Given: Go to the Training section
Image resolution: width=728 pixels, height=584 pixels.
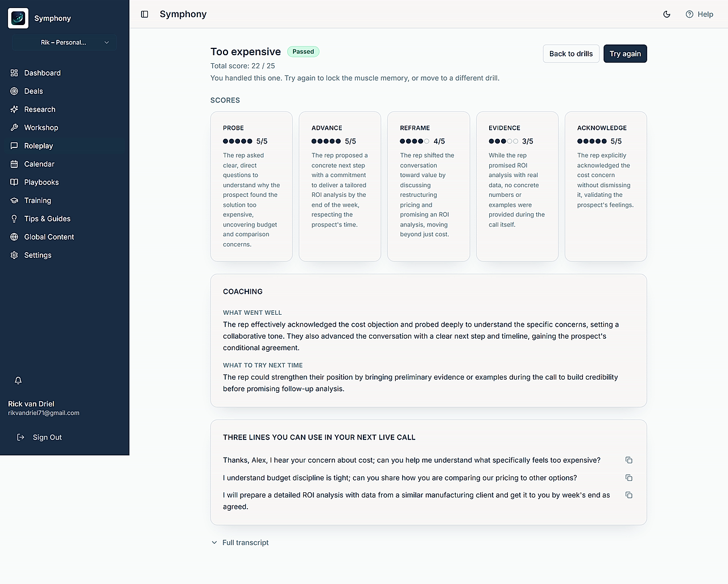Looking at the screenshot, I should click(64, 200).
